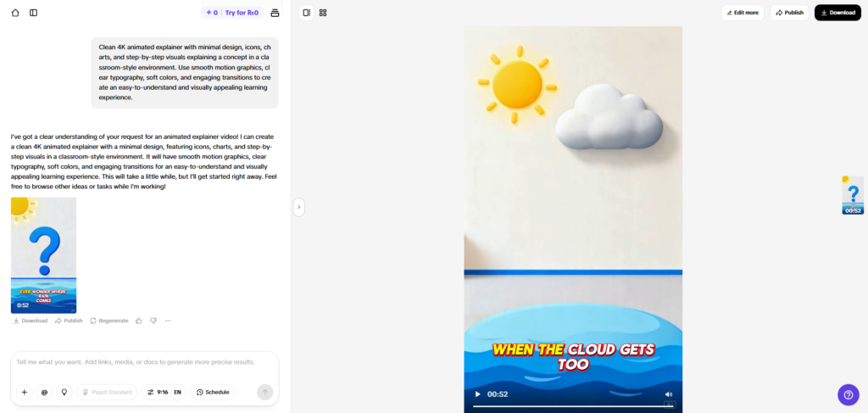Switch to side panel preview layout
The image size is (868, 413).
pos(307,13)
